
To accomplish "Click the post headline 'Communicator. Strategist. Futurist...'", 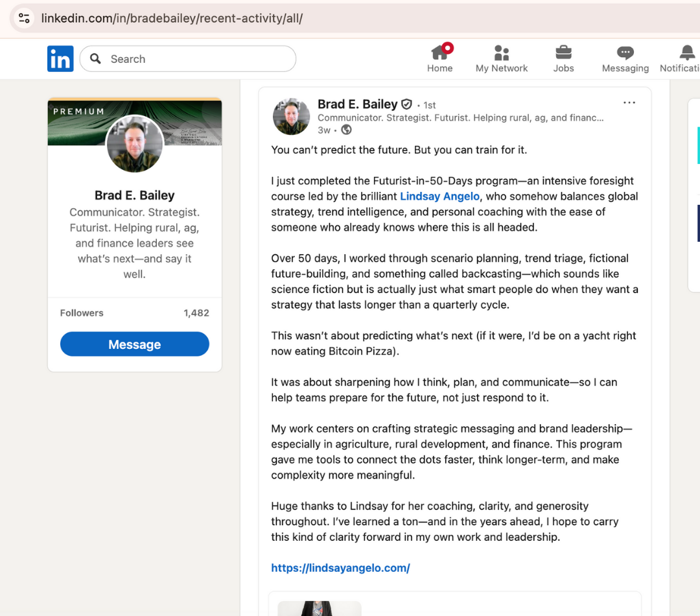I will point(460,117).
